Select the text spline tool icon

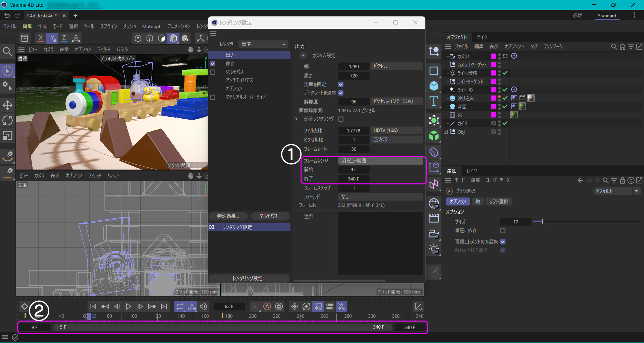(434, 101)
